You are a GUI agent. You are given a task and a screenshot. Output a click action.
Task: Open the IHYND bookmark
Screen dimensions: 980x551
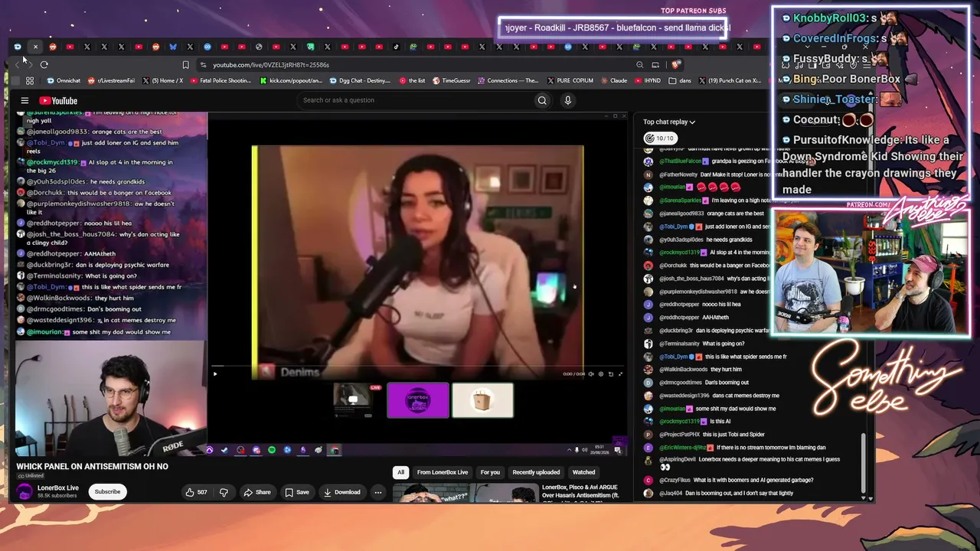[648, 80]
